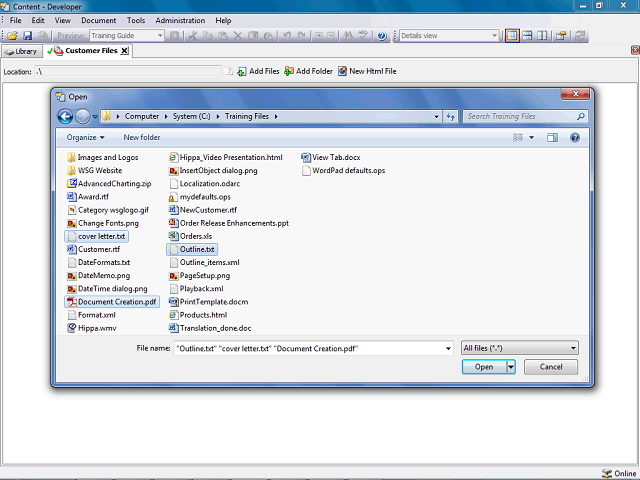Open the Edit menu
Screen dimensions: 640x480
pyautogui.click(x=38, y=20)
